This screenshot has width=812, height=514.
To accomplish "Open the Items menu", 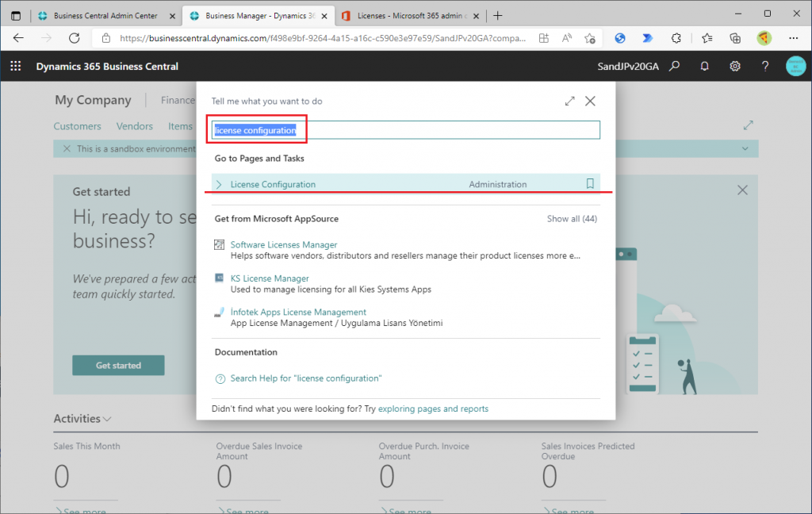I will coord(180,126).
